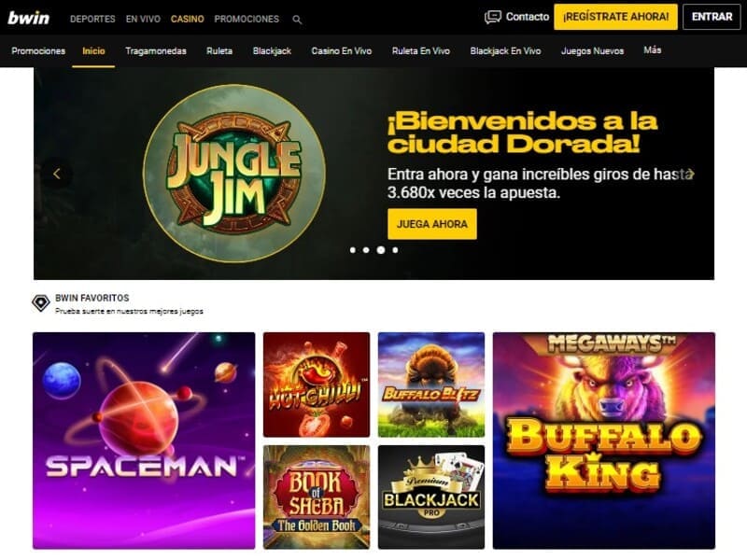Viewport: 747px width, 560px height.
Task: Click the ENTRAR login button
Action: coord(712,17)
